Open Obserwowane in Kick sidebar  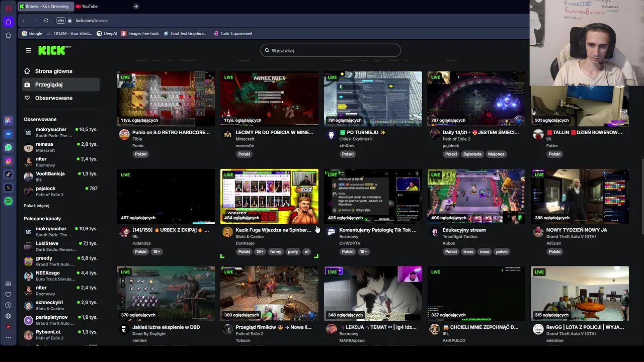pos(60,98)
